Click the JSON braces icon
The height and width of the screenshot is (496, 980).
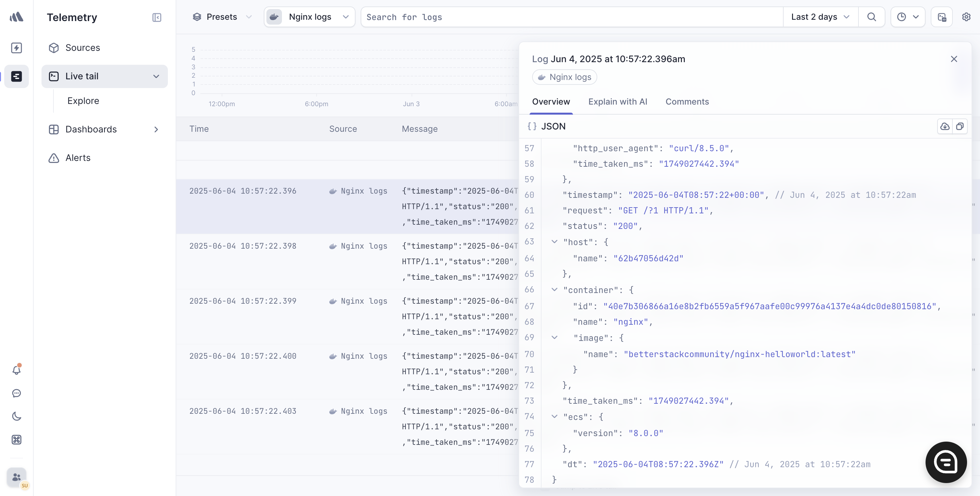(532, 126)
